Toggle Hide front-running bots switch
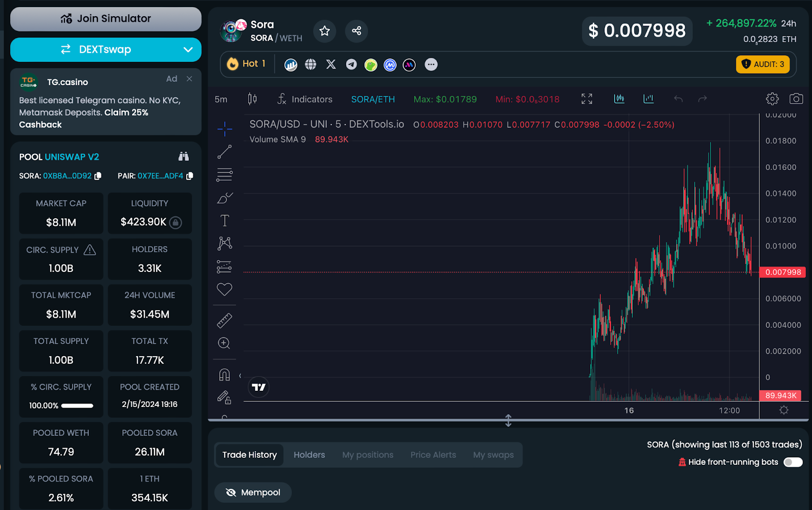Image resolution: width=812 pixels, height=510 pixels. click(793, 462)
